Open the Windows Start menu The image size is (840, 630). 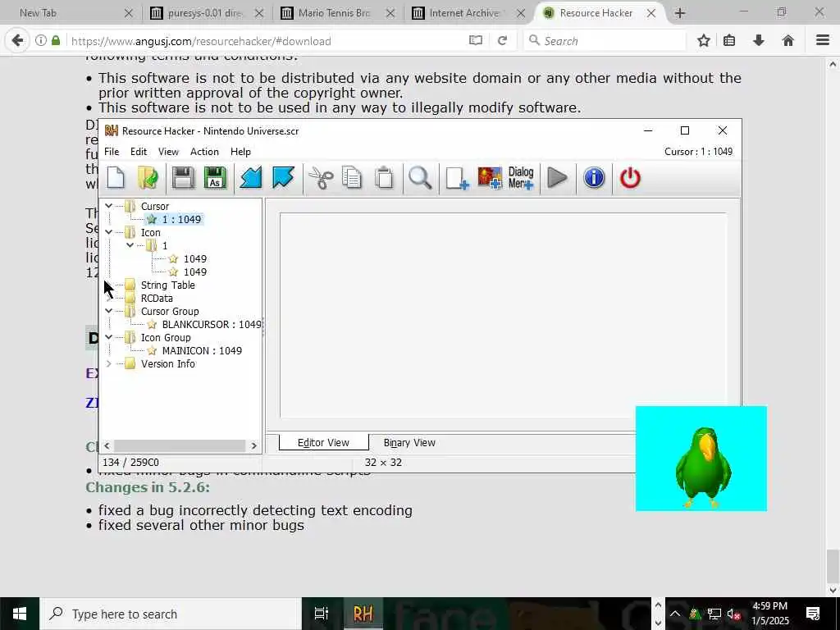tap(20, 614)
